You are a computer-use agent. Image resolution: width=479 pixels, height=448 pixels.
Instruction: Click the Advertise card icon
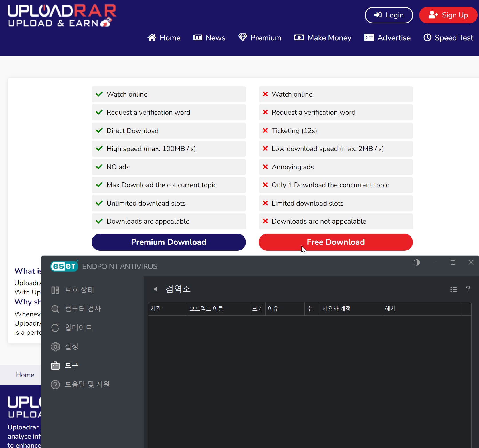click(369, 37)
